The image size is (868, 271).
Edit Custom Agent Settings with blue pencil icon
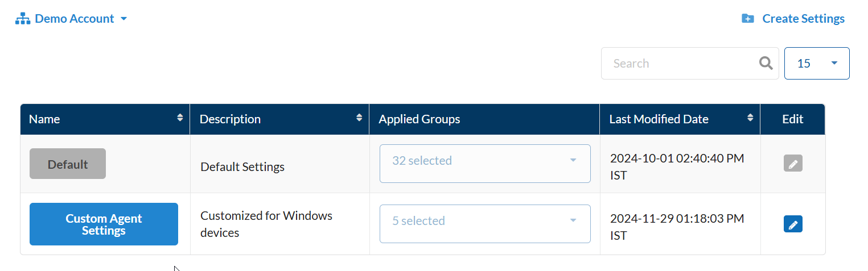[x=793, y=224]
